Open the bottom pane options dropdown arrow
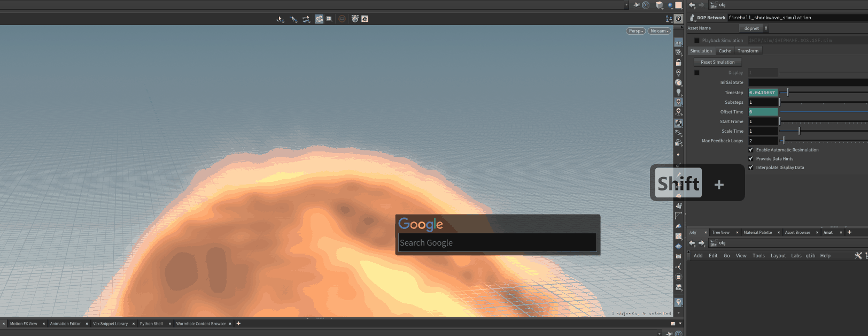Image resolution: width=868 pixels, height=336 pixels. tap(680, 323)
